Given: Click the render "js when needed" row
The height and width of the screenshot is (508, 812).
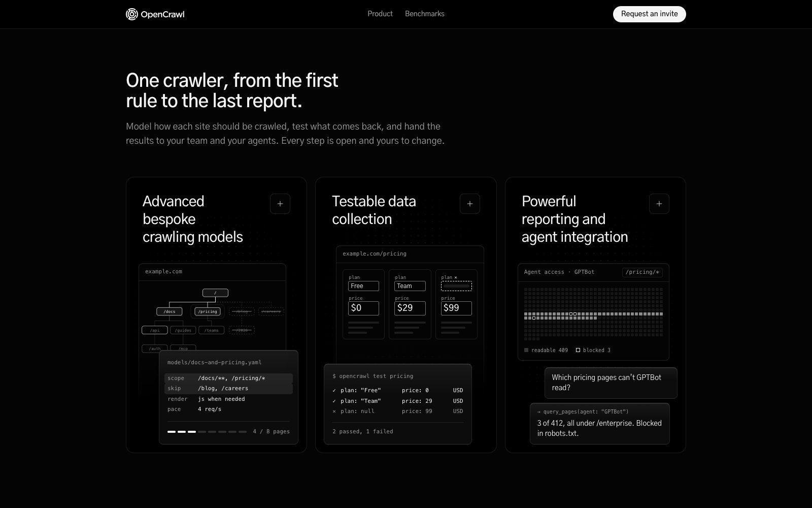Looking at the screenshot, I should click(228, 399).
